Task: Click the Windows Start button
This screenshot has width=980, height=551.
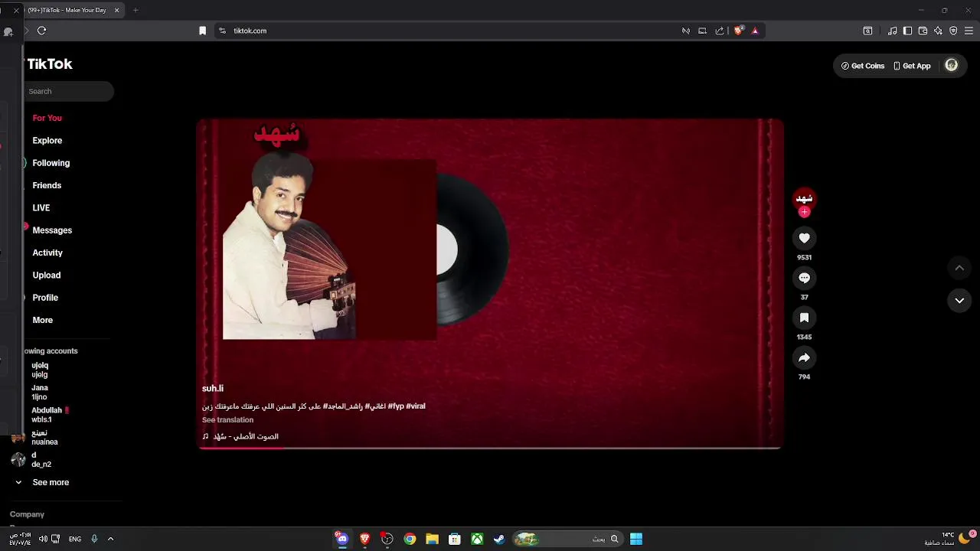Action: (x=636, y=539)
